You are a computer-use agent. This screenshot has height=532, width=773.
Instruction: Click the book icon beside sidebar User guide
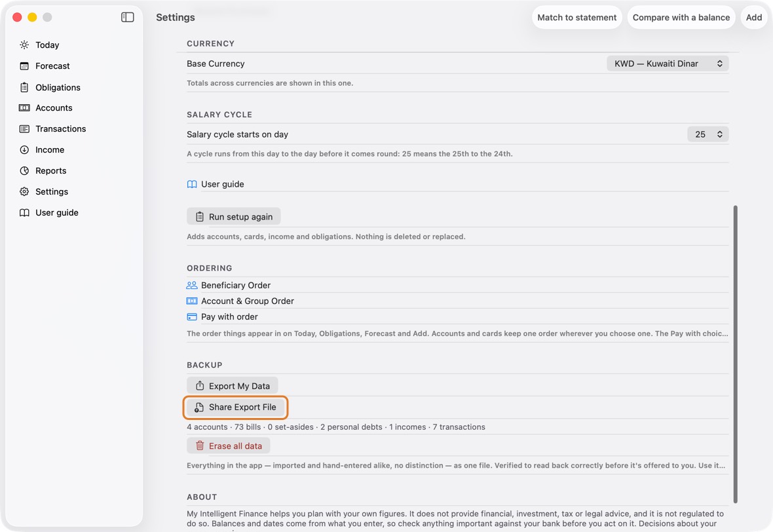[24, 212]
